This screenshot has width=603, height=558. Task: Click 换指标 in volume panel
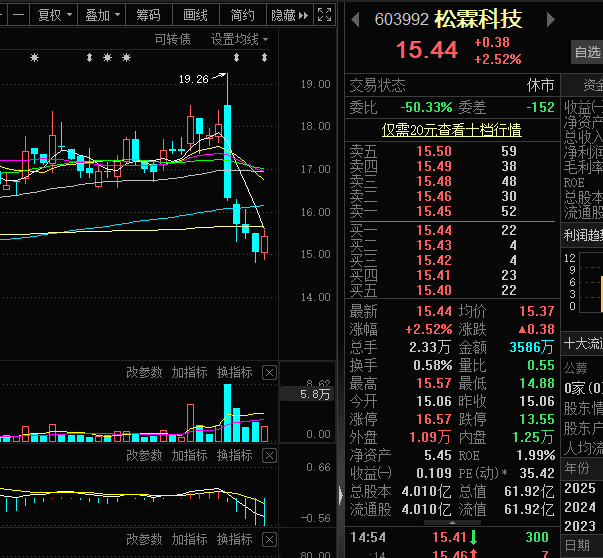tap(235, 372)
